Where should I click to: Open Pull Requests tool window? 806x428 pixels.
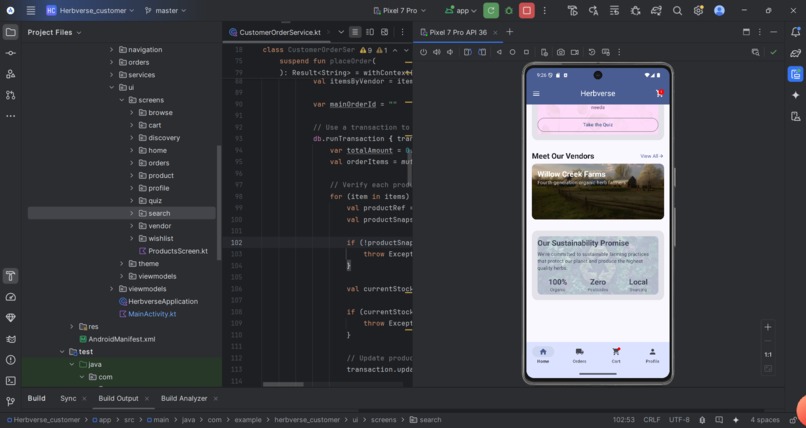(x=10, y=95)
